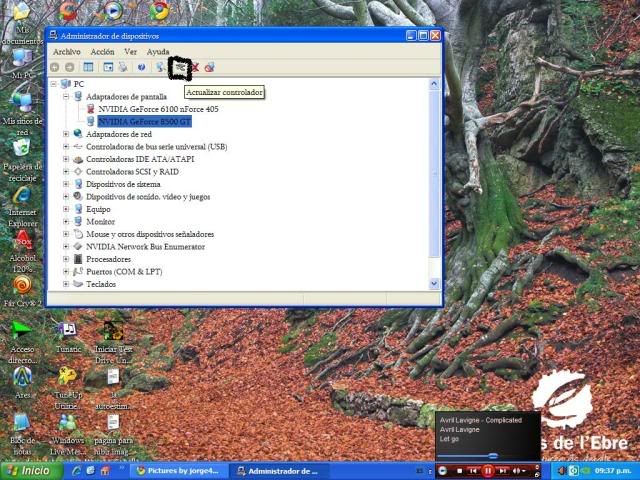
Task: Click the disable device toolbar icon
Action: (x=210, y=67)
